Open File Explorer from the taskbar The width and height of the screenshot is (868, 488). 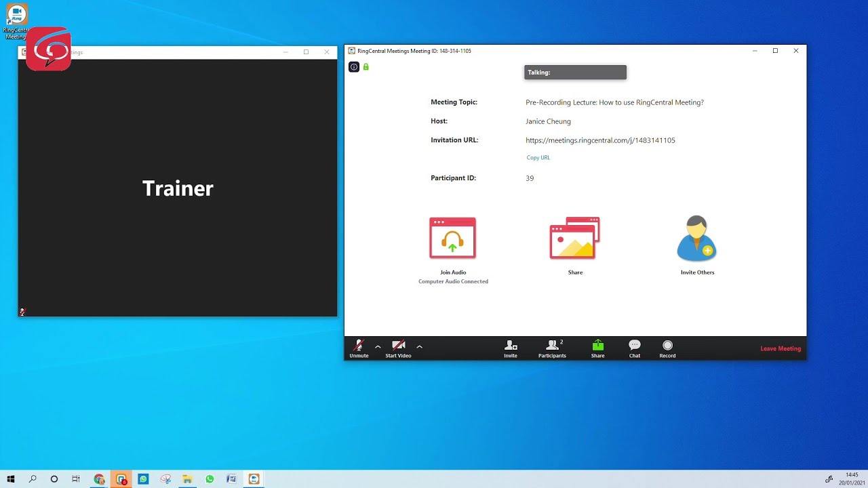pos(187,479)
